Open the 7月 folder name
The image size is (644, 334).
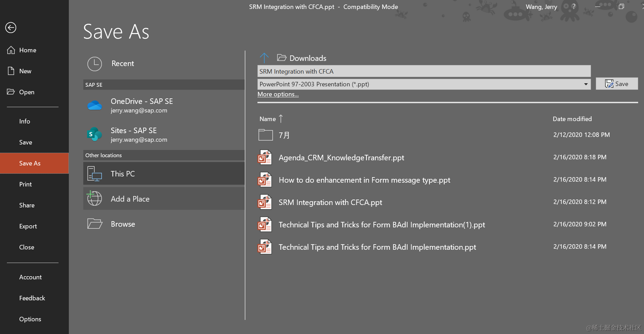(x=284, y=135)
